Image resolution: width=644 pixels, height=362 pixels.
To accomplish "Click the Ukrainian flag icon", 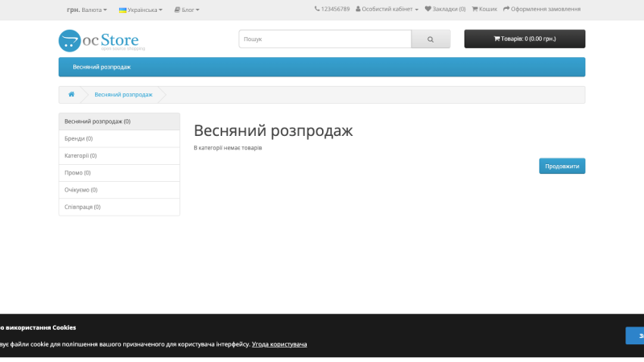I will tap(122, 10).
